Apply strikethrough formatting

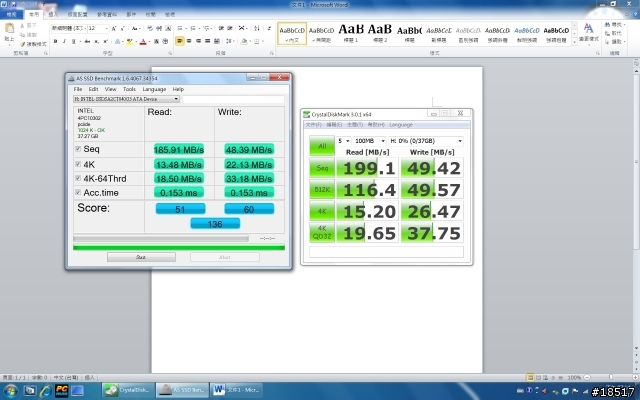[87, 41]
